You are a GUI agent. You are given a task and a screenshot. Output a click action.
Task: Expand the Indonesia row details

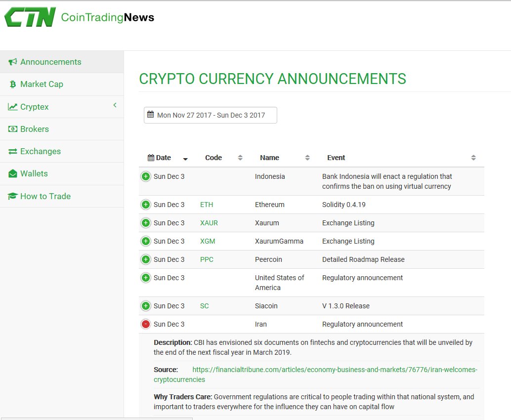146,176
